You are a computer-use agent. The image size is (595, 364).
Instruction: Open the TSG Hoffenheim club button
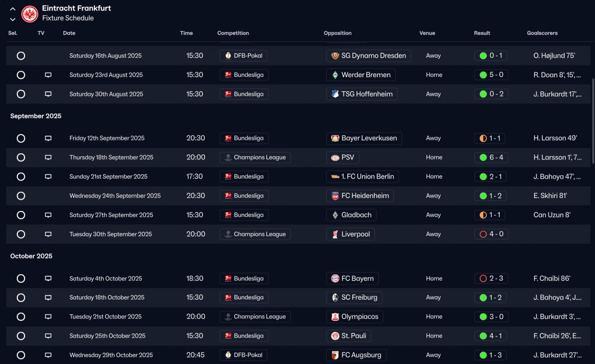coord(362,94)
